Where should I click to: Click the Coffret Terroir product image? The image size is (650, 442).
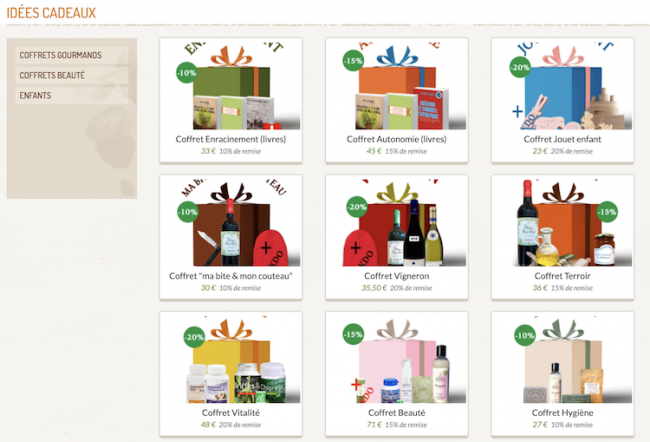[x=563, y=223]
